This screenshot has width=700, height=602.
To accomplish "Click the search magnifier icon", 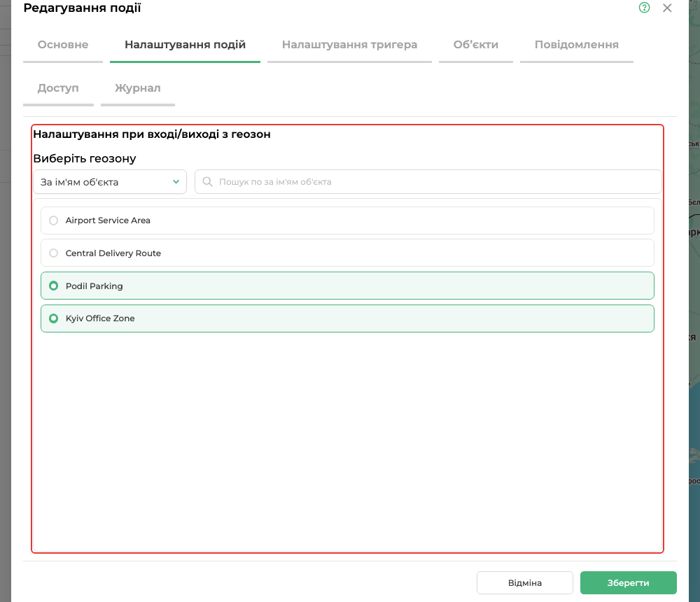I will pyautogui.click(x=207, y=182).
